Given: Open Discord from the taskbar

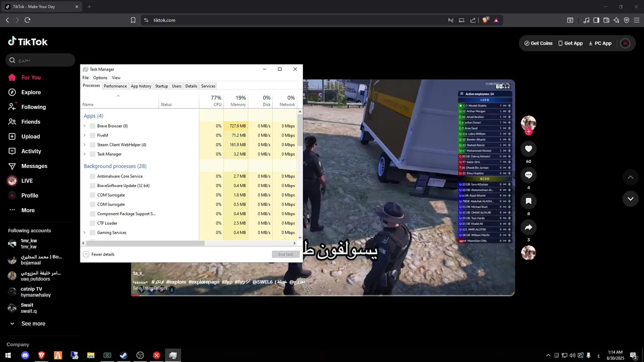Looking at the screenshot, I should coord(25,355).
